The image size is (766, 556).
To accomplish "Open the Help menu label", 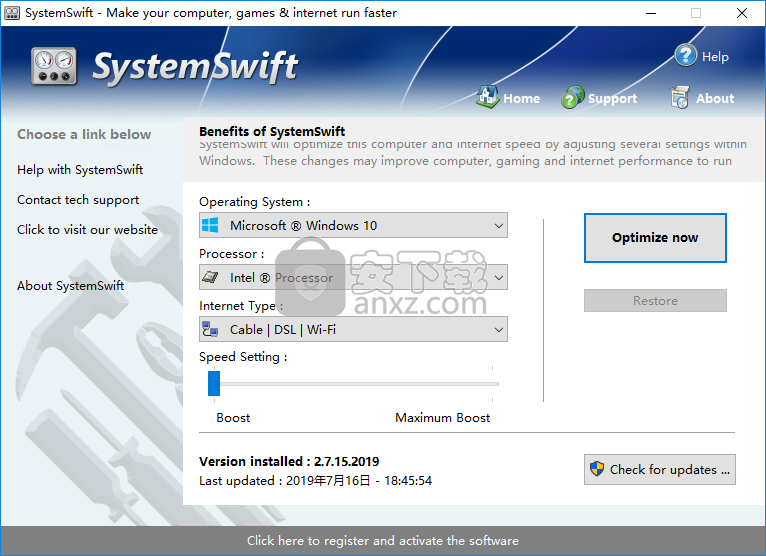I will click(x=715, y=57).
